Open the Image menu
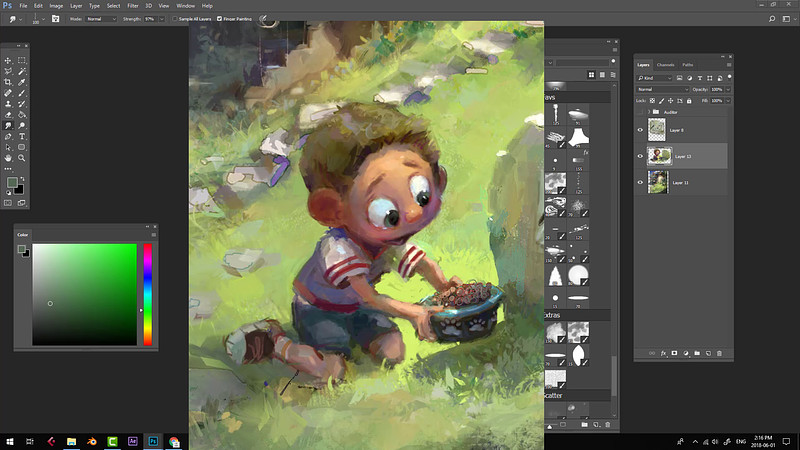Screen dimensions: 800x450 click(56, 6)
